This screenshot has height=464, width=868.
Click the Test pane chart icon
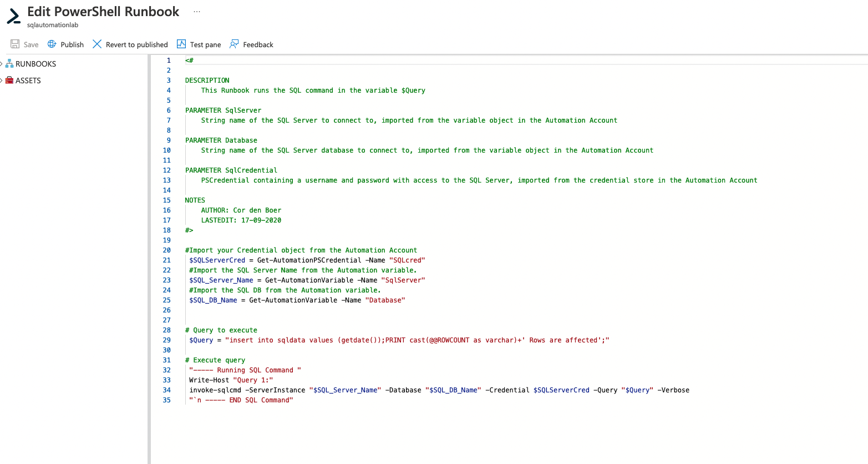point(181,44)
